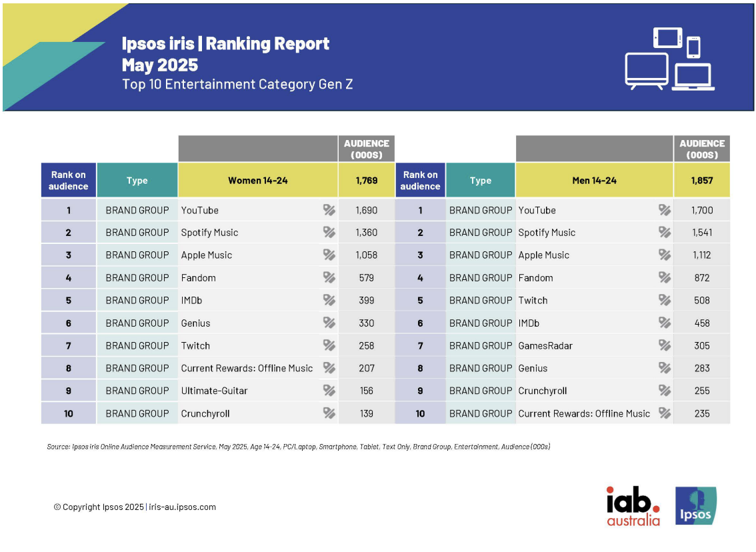
Task: Click the tag icon beside Men's Apple Music
Action: 665,255
